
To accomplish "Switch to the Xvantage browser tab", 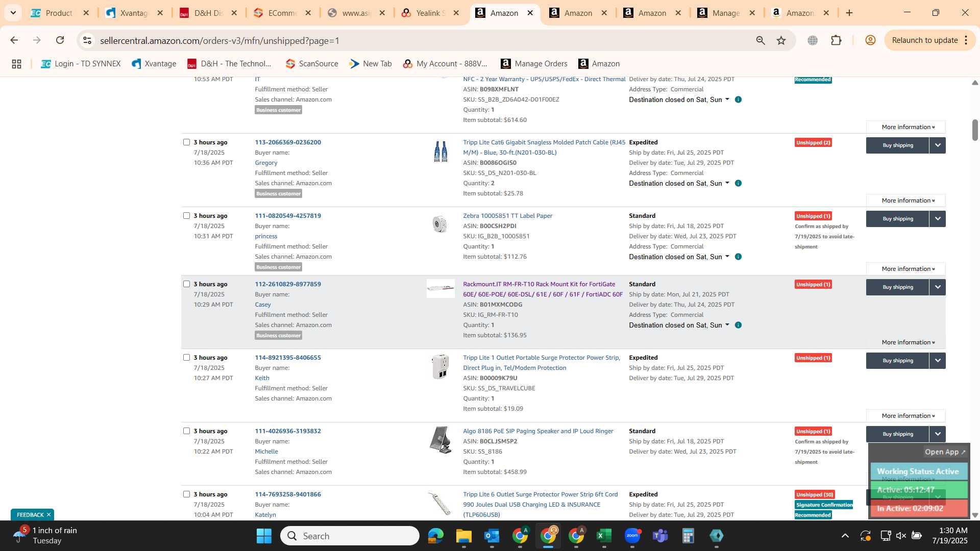I will [134, 13].
